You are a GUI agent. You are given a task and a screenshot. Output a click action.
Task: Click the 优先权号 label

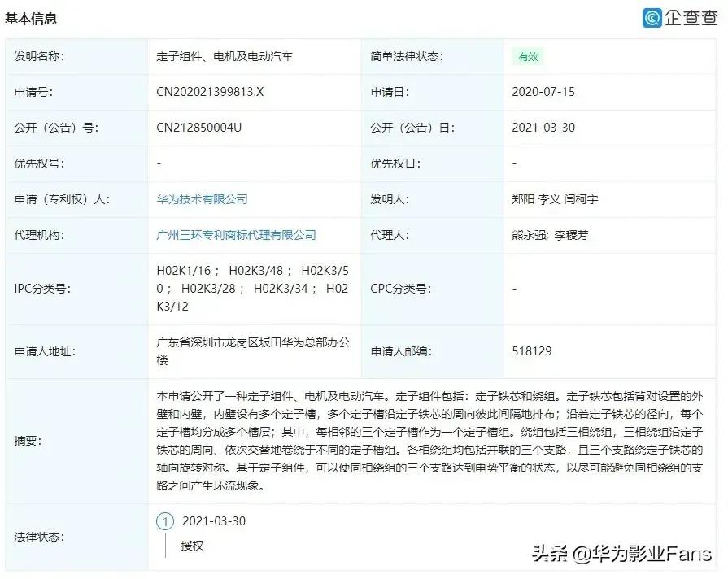(x=39, y=163)
